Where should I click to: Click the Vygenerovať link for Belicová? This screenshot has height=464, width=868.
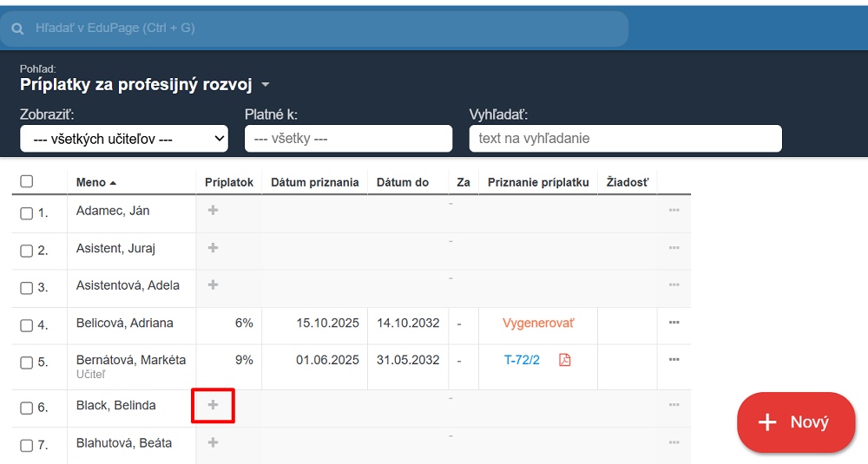pyautogui.click(x=538, y=323)
